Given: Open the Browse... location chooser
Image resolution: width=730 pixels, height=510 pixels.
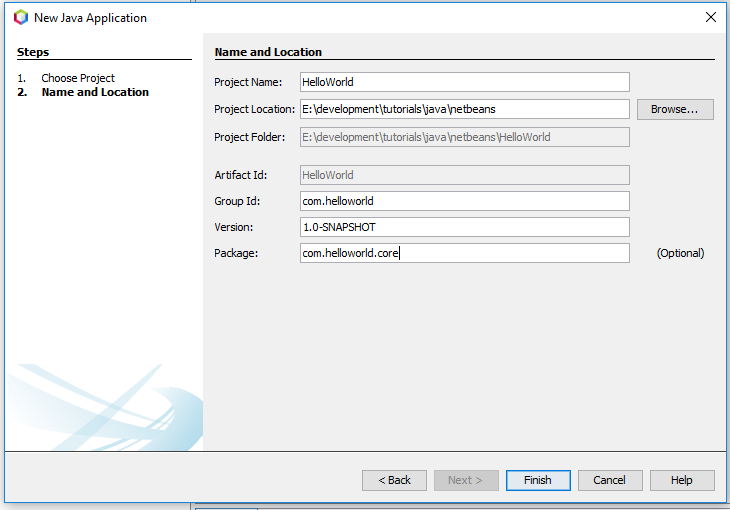Looking at the screenshot, I should [x=675, y=109].
